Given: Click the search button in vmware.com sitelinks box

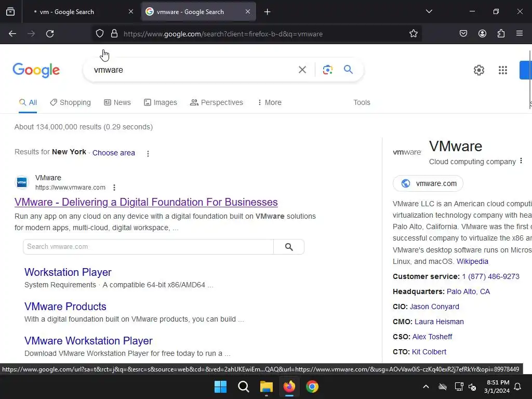Looking at the screenshot, I should tap(289, 247).
